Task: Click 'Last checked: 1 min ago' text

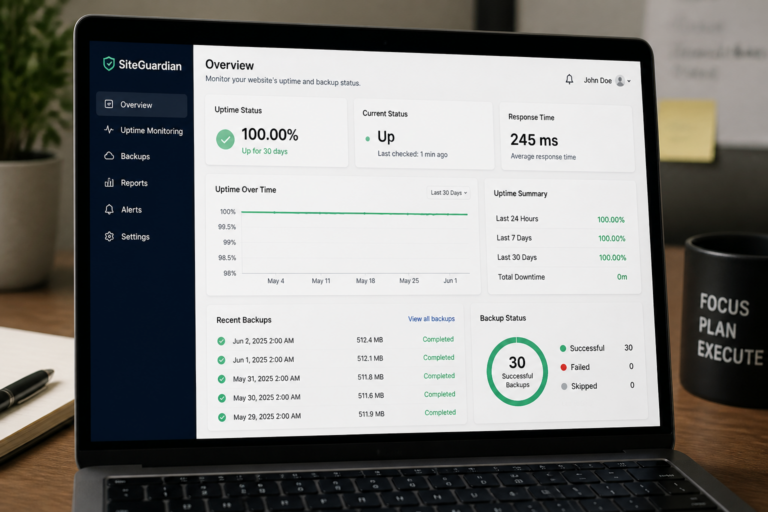Action: (x=412, y=154)
